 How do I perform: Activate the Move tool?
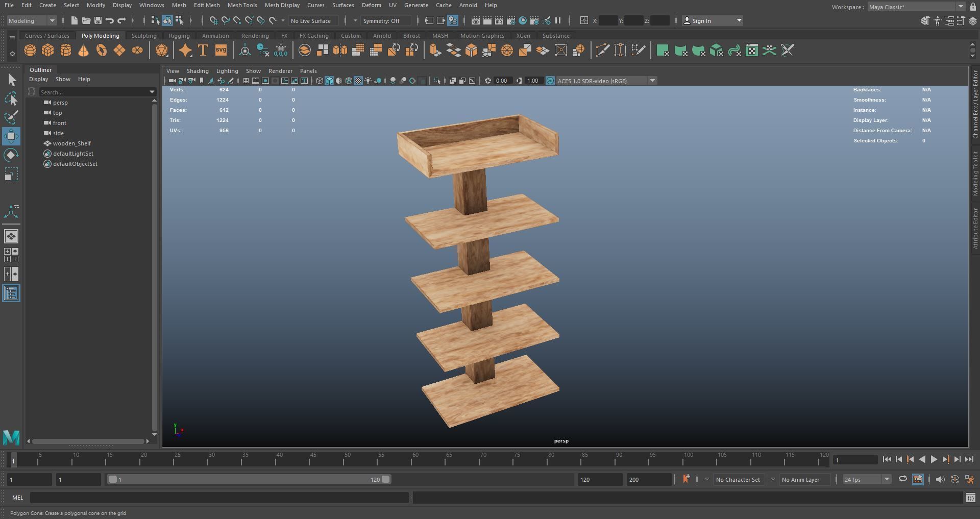pyautogui.click(x=11, y=136)
